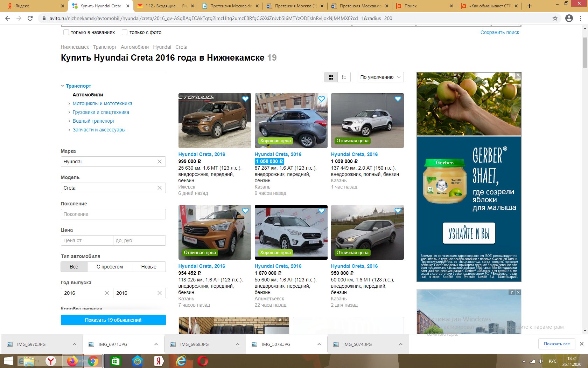Open IMG_6970.JPG download options arrow
Viewport: 588px width, 368px height.
[75, 344]
